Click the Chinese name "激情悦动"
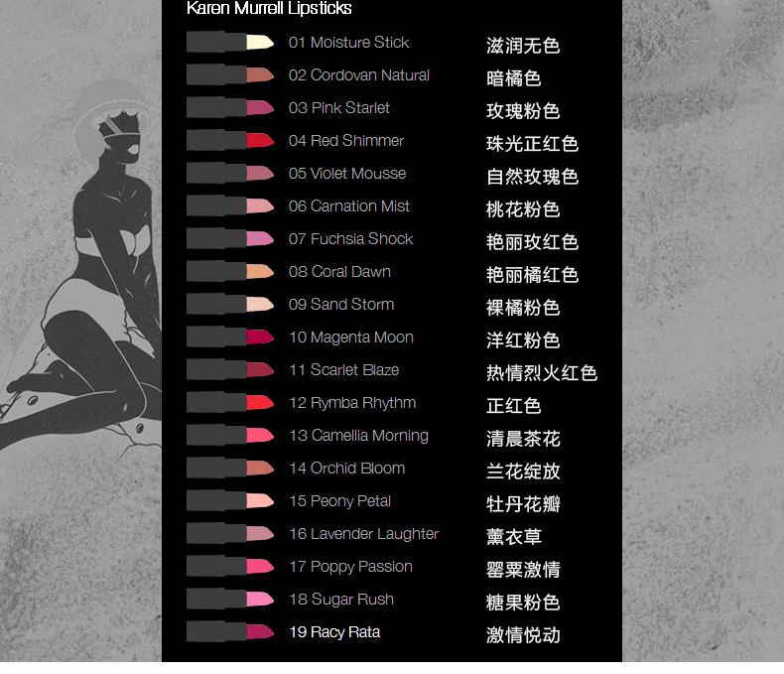This screenshot has width=784, height=674. pyautogui.click(x=523, y=635)
